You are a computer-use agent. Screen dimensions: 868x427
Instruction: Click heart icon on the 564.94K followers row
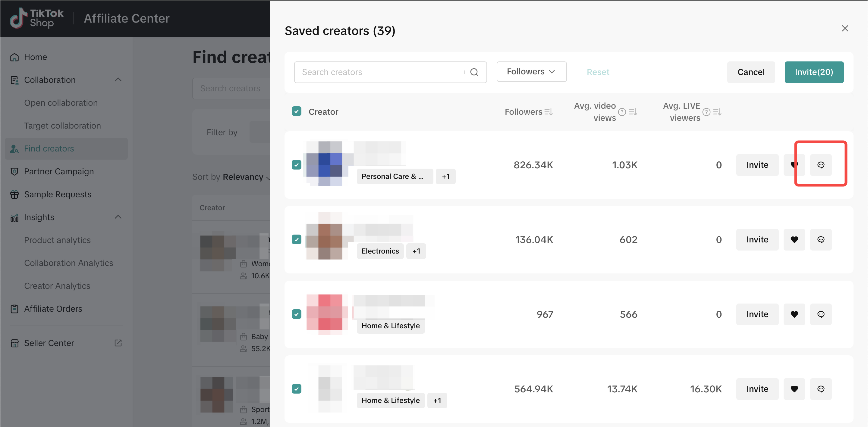click(x=794, y=389)
